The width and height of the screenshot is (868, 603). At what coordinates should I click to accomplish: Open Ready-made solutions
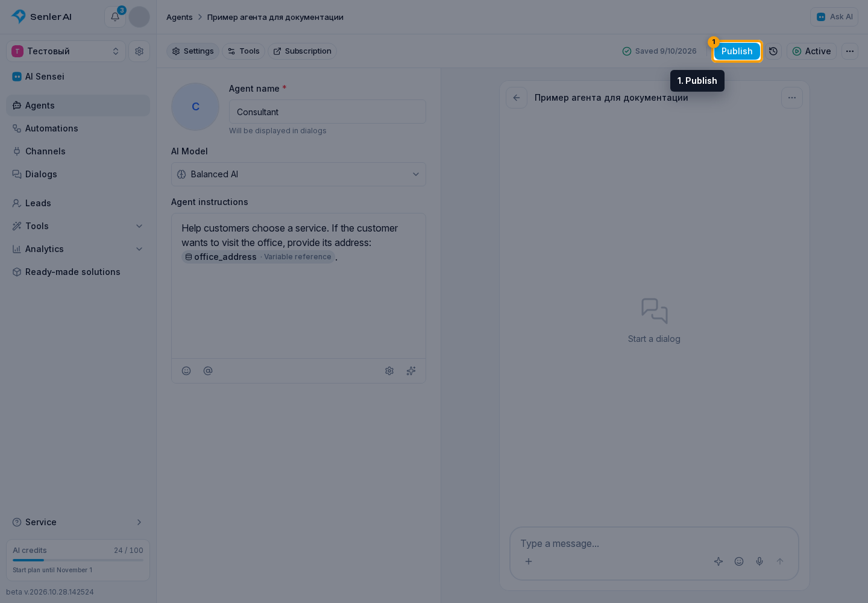tap(78, 272)
